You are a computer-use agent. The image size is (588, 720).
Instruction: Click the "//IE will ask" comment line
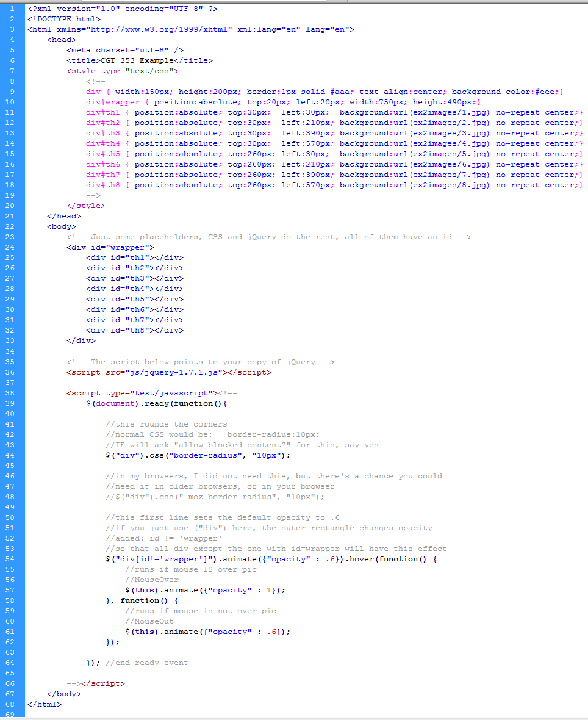(242, 445)
